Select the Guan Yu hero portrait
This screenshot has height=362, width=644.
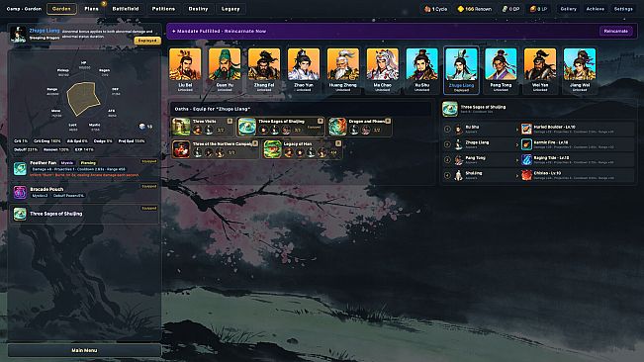[x=225, y=70]
